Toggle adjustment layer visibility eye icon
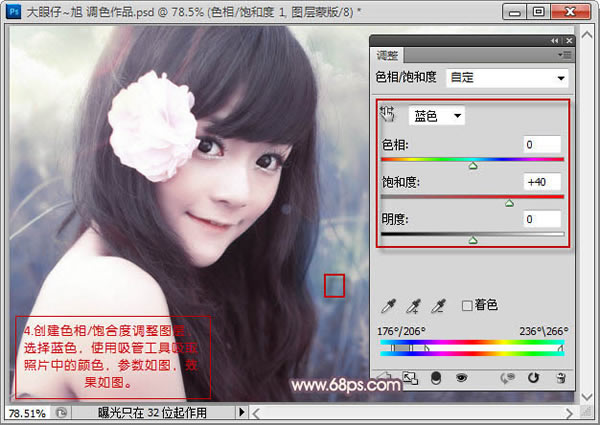Viewport: 600px width, 425px height. [x=461, y=378]
